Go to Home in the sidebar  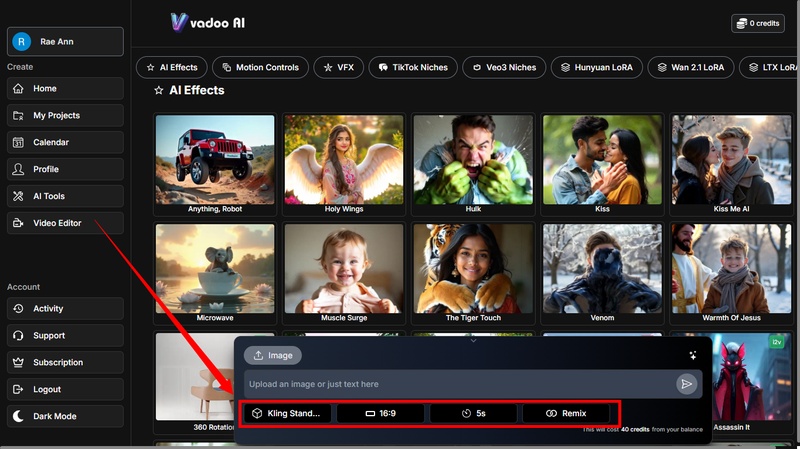(x=65, y=88)
